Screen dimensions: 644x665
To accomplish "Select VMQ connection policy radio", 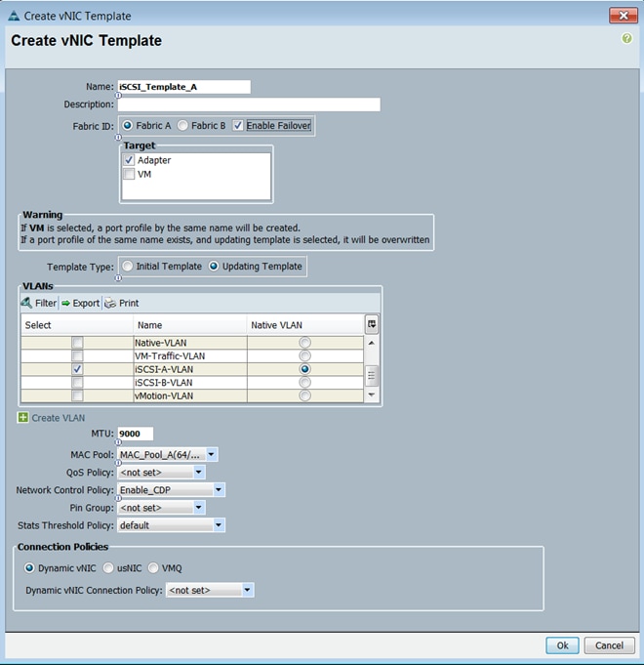I will [153, 568].
